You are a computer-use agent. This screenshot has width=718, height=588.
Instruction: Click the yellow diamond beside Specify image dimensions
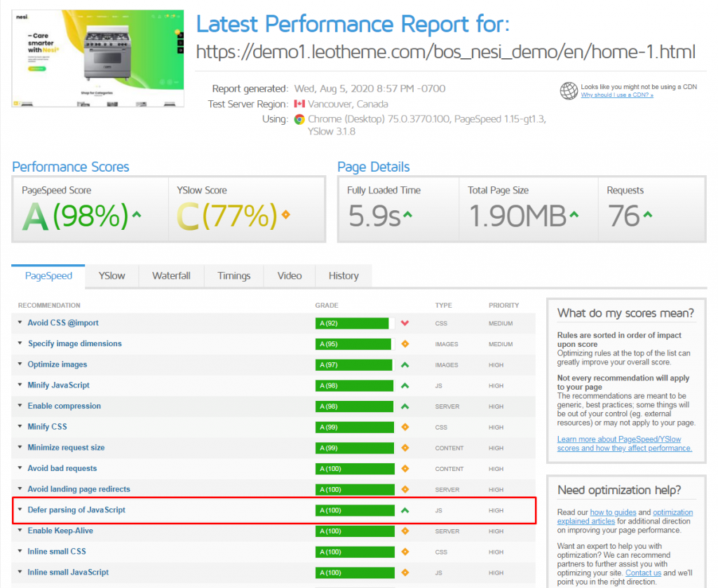[x=403, y=344]
